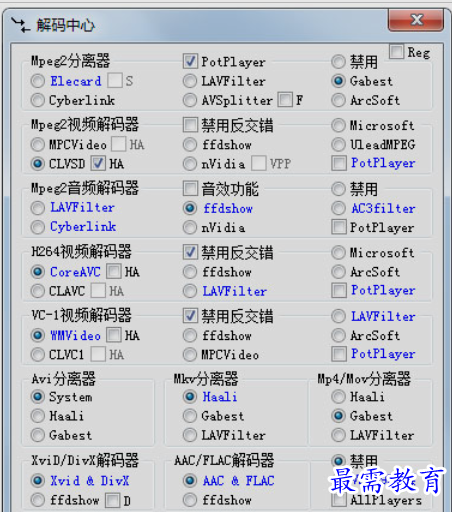Tick PotPlayer in the H264视频解码器 group
Viewport: 452px width, 512px height.
coord(339,290)
